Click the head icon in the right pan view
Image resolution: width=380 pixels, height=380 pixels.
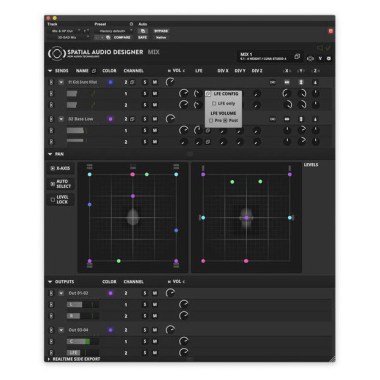pyautogui.click(x=246, y=218)
